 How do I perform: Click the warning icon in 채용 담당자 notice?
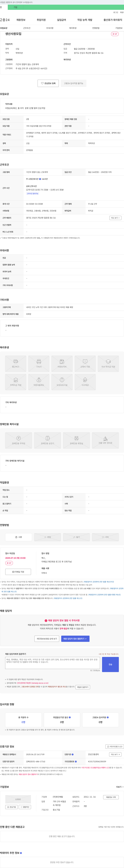click(x=46, y=620)
